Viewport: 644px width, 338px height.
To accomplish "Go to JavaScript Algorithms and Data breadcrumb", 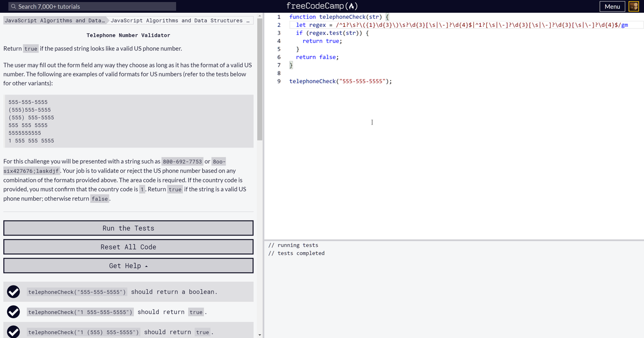I will click(x=54, y=20).
